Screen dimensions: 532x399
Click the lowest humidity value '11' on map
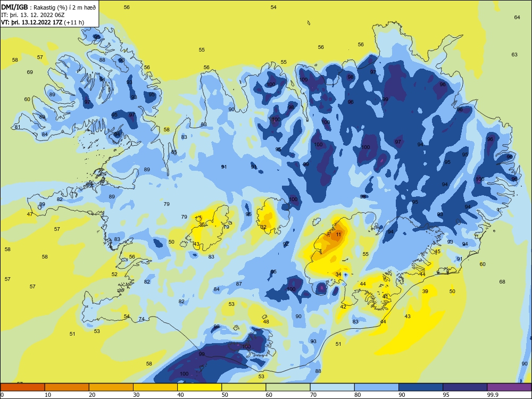338,235
